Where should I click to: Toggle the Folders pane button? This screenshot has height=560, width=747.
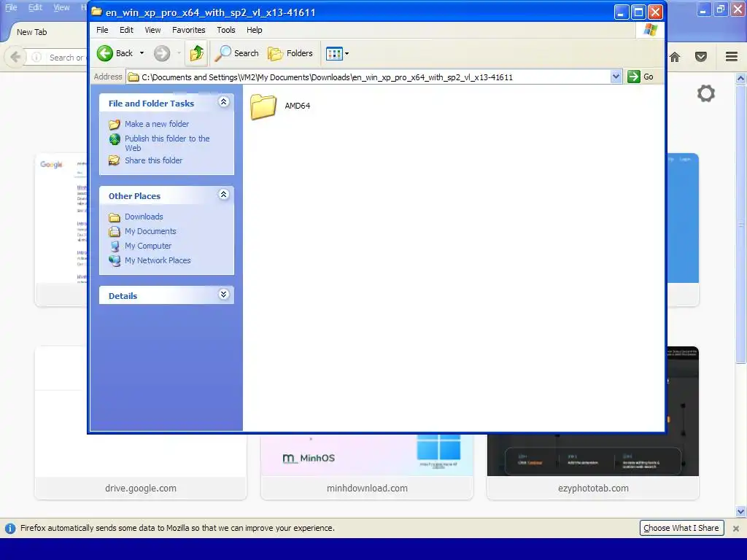[x=290, y=53]
